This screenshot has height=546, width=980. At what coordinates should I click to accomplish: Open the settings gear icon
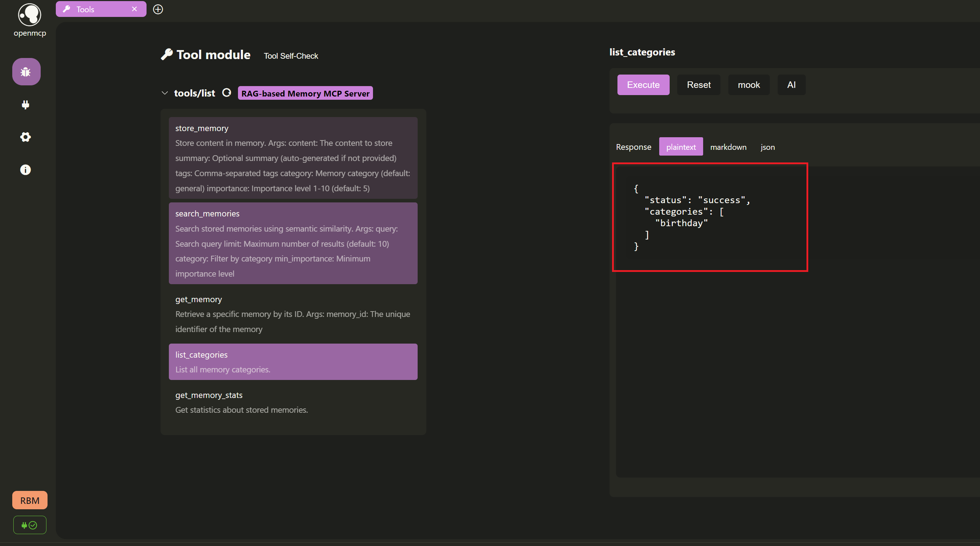[26, 137]
